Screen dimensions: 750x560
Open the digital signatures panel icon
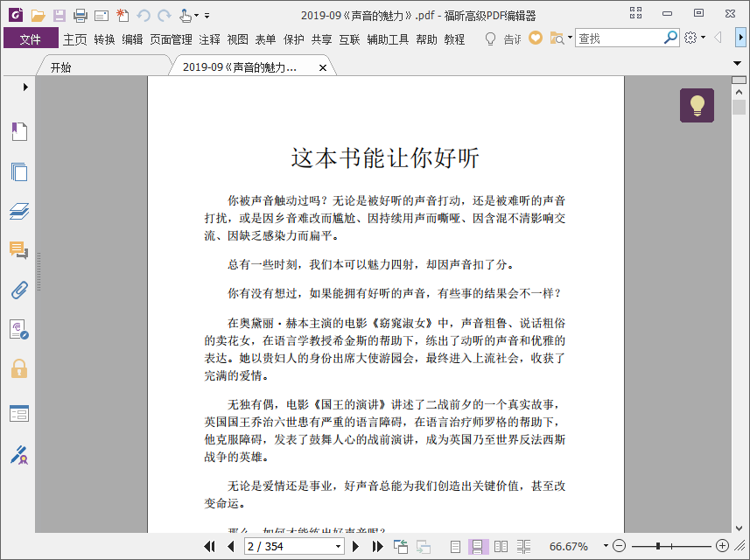[19, 330]
